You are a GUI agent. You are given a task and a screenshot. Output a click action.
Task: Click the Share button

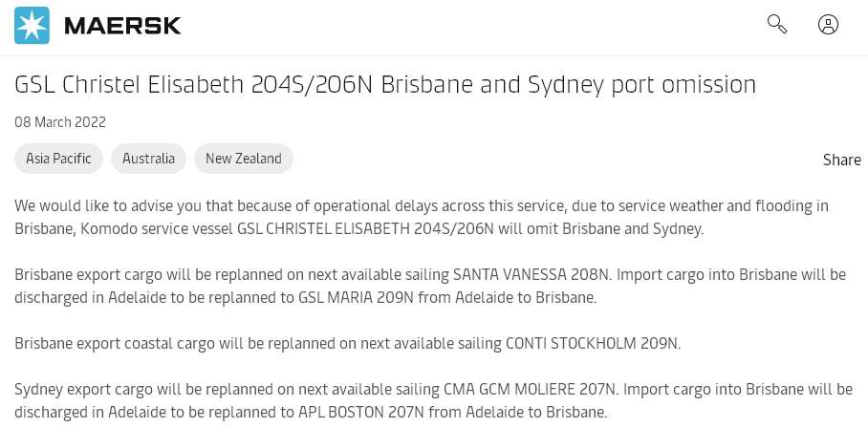tap(841, 160)
